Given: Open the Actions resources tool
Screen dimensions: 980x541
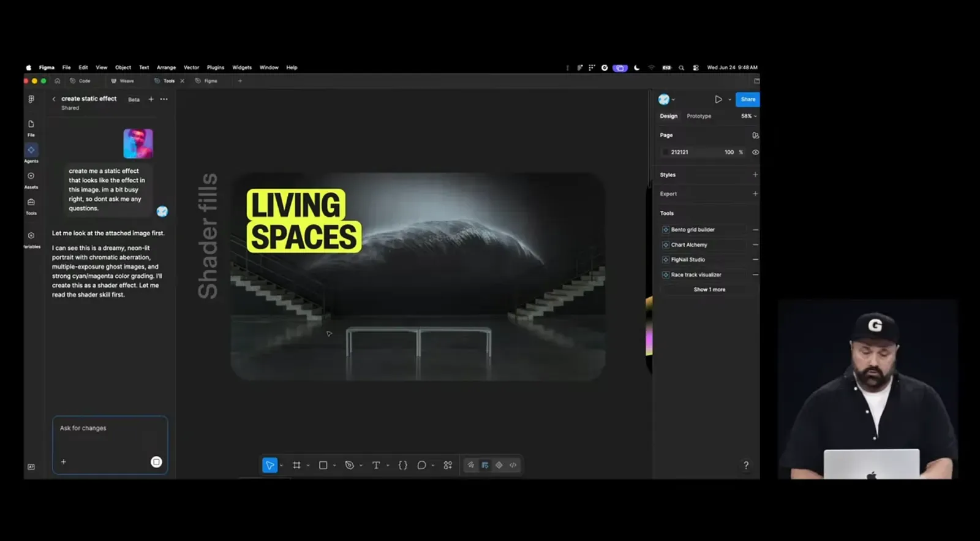Looking at the screenshot, I should pos(448,465).
